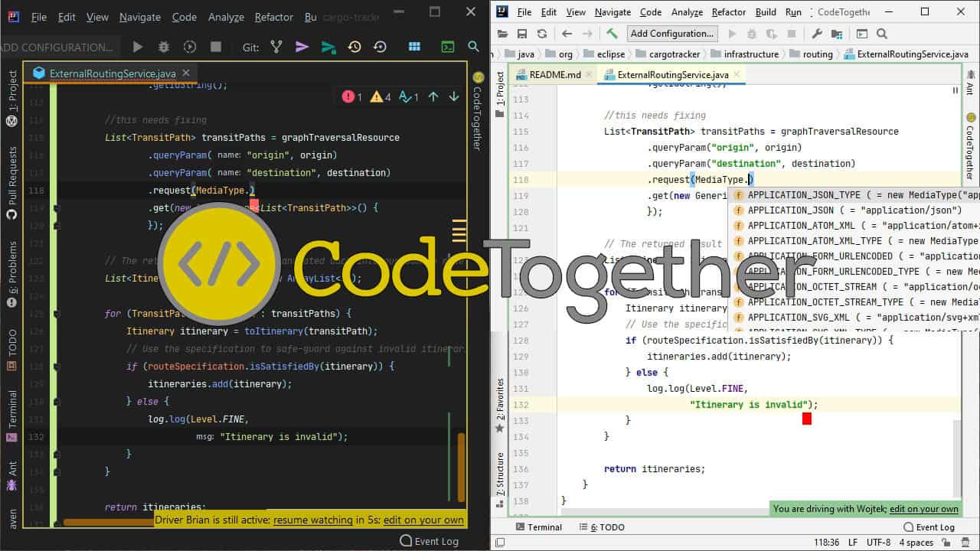Viewport: 980px width, 551px height.
Task: Open Git show history clock icon
Action: pos(354,47)
